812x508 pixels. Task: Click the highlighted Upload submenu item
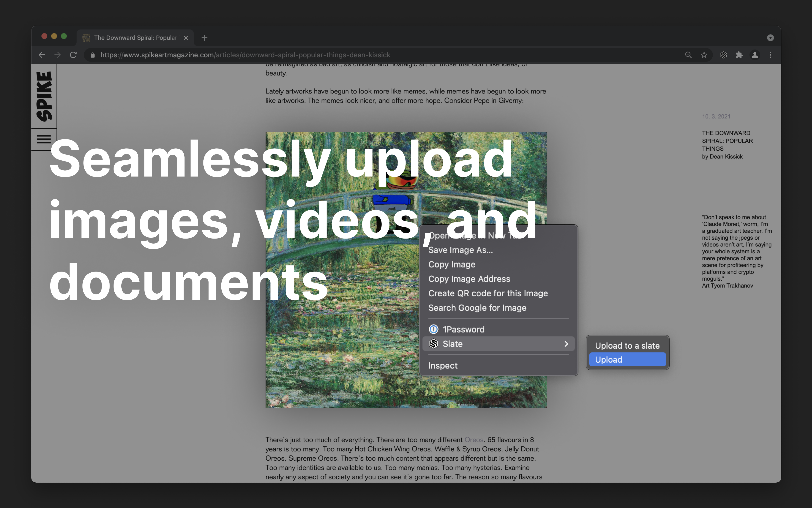pyautogui.click(x=627, y=359)
